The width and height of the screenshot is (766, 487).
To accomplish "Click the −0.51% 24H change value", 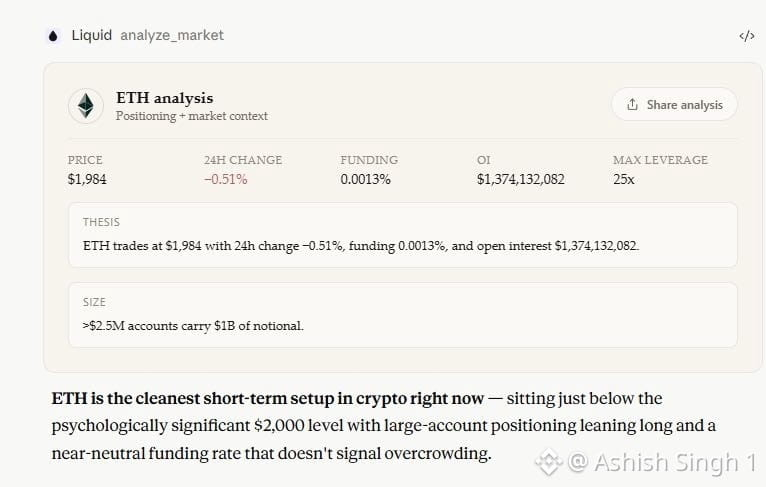I will tap(226, 179).
